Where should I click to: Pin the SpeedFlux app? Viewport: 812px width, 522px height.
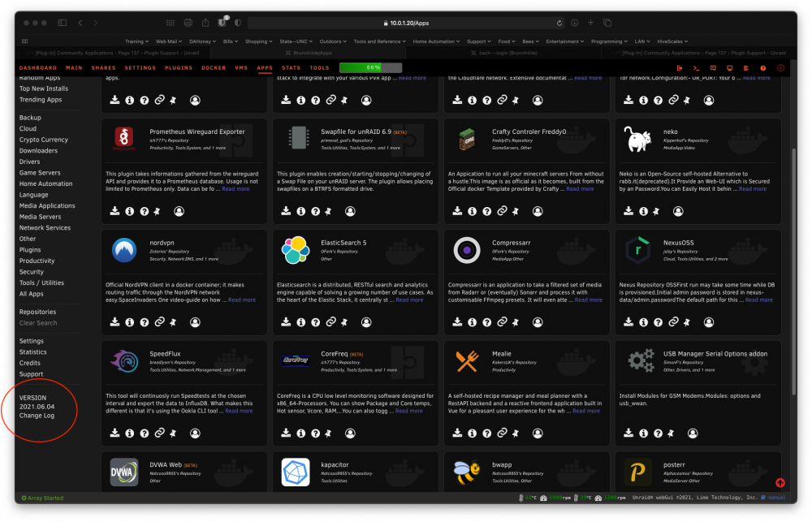click(x=173, y=433)
